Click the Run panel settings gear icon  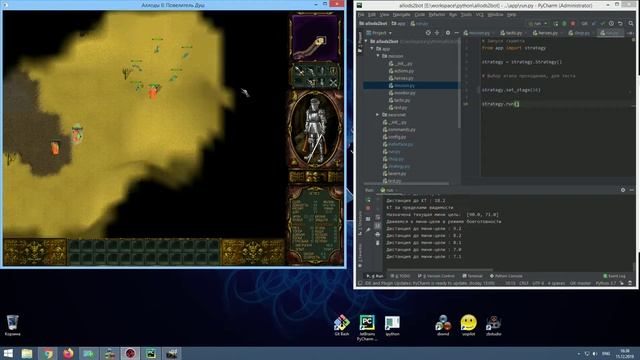pos(623,190)
